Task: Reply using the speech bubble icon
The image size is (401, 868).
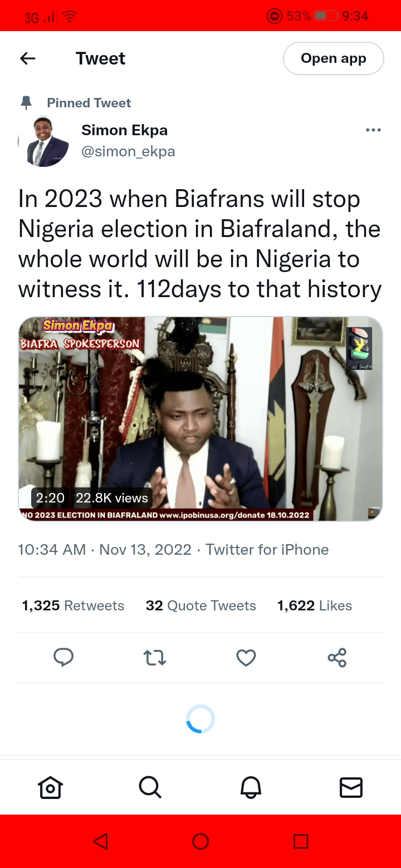Action: coord(63,658)
